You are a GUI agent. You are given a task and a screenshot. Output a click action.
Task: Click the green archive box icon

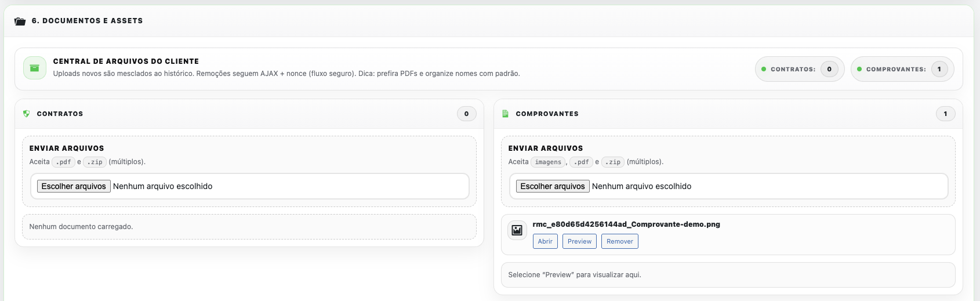[x=35, y=68]
